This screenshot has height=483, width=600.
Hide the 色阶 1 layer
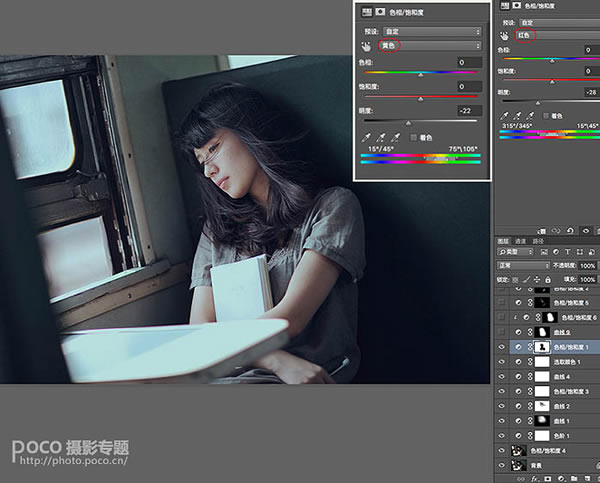coord(501,436)
